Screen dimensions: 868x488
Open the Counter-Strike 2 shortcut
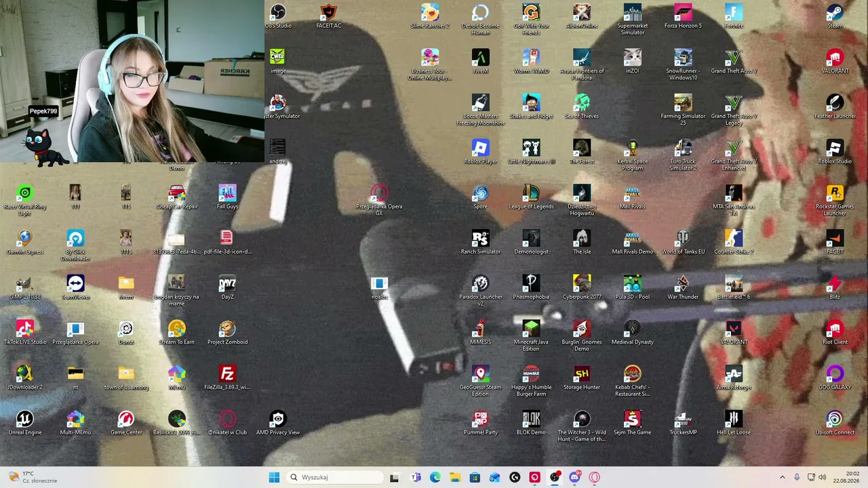pos(734,243)
